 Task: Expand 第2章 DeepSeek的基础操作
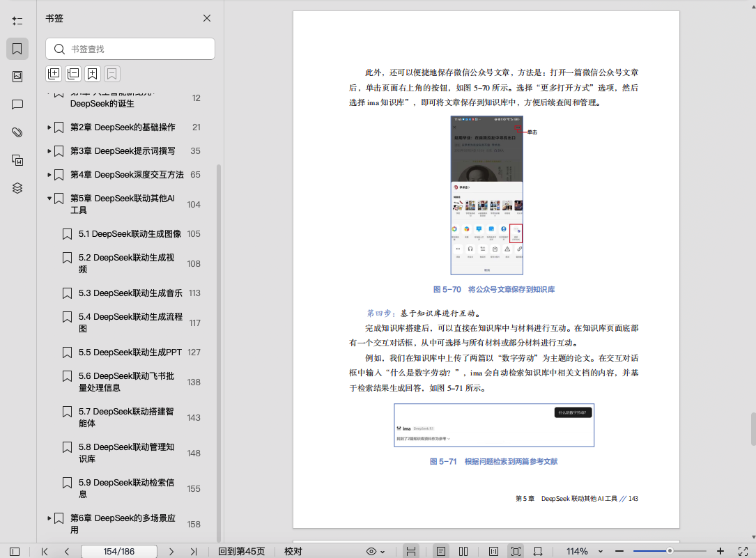point(49,127)
